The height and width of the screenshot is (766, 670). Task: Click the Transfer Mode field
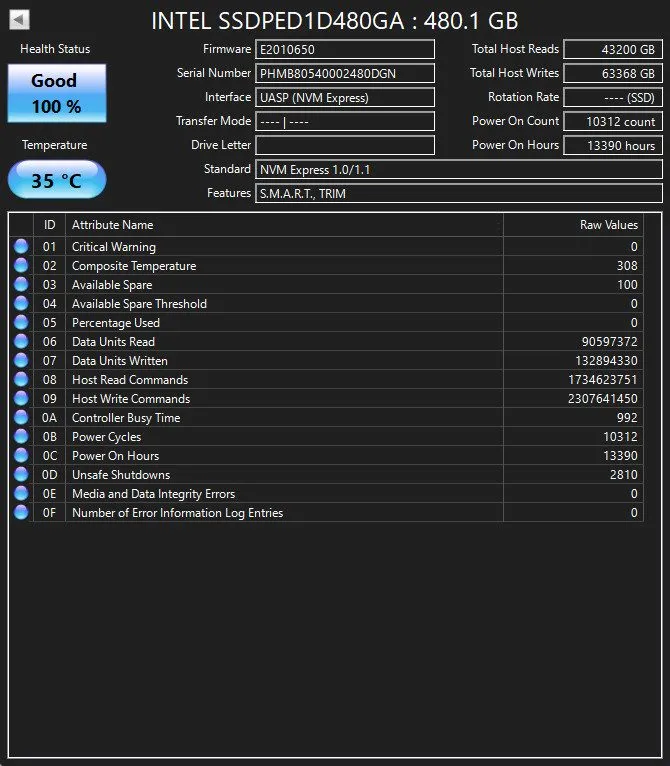pyautogui.click(x=345, y=121)
